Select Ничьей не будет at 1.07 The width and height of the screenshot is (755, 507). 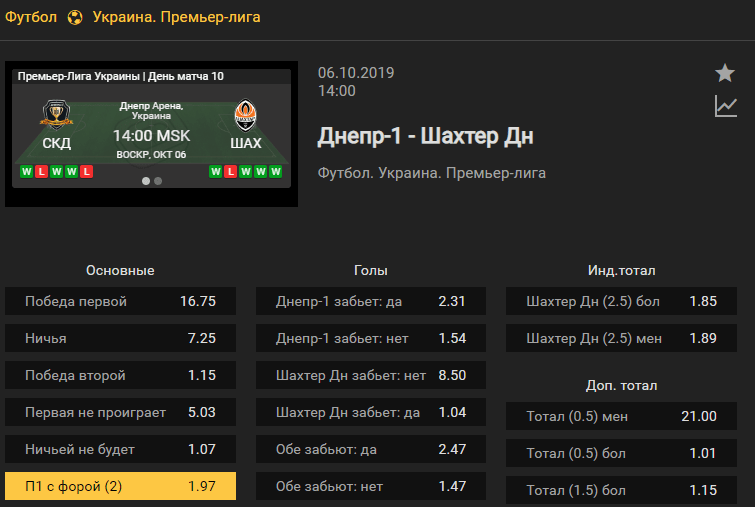pos(120,449)
